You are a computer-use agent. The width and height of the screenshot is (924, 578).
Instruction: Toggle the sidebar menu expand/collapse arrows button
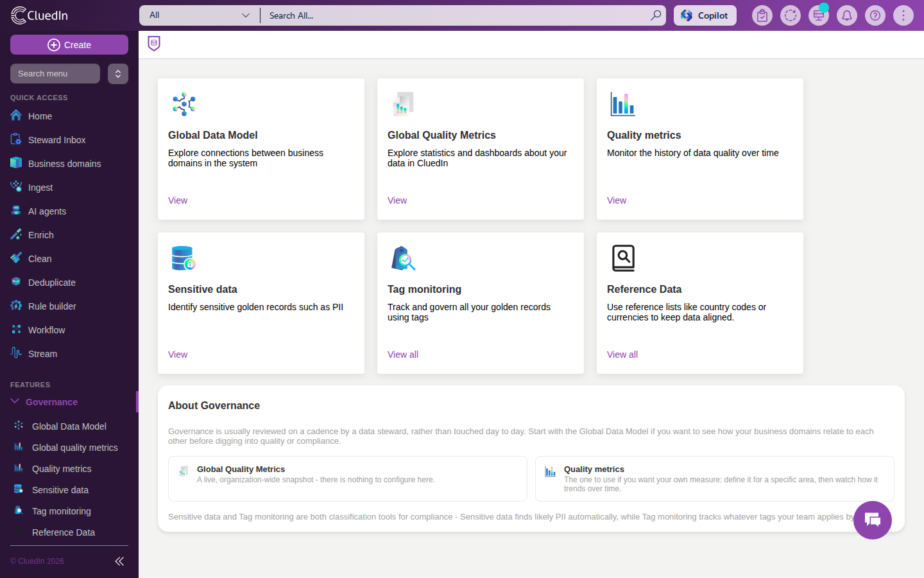(118, 74)
